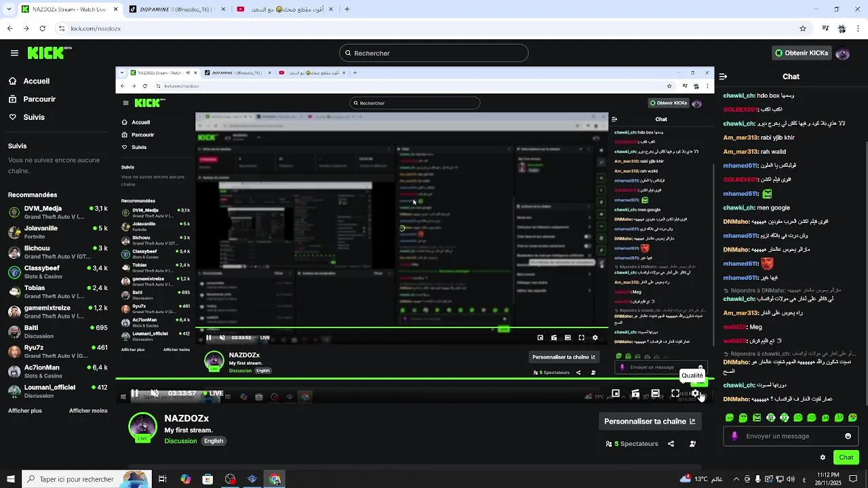868x488 pixels.
Task: Enter fullscreen mode on the player
Action: pyautogui.click(x=675, y=393)
